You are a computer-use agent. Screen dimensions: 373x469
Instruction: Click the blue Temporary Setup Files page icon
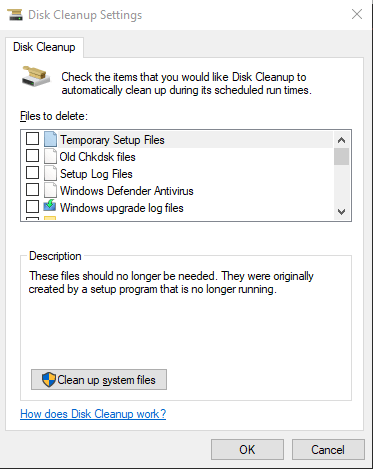[50, 139]
